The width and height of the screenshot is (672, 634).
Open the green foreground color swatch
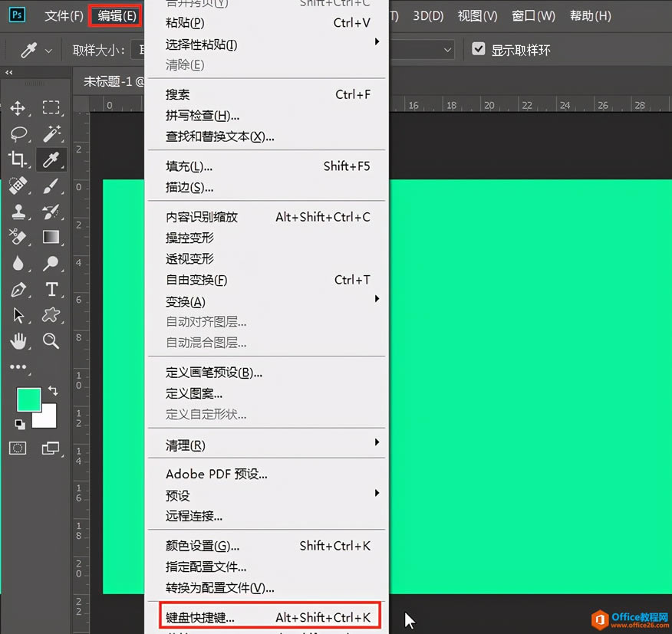tap(28, 399)
